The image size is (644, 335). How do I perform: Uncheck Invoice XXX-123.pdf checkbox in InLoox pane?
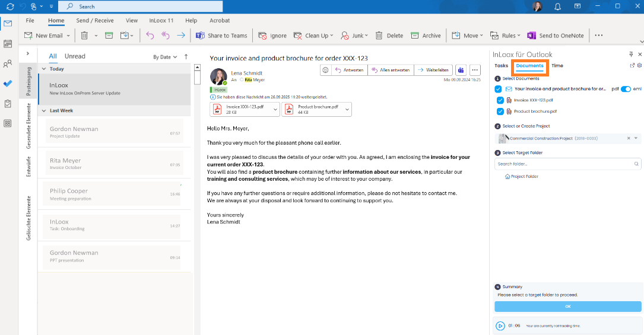tap(500, 100)
